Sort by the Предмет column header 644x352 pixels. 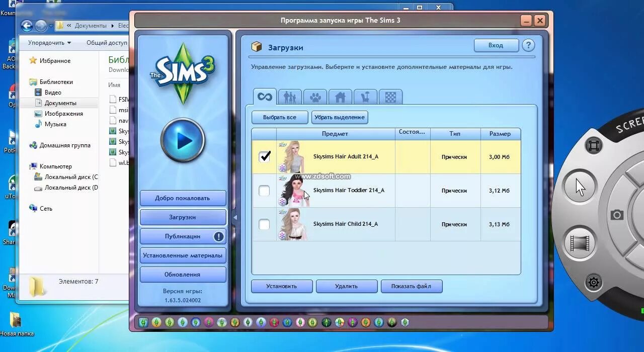pyautogui.click(x=335, y=134)
